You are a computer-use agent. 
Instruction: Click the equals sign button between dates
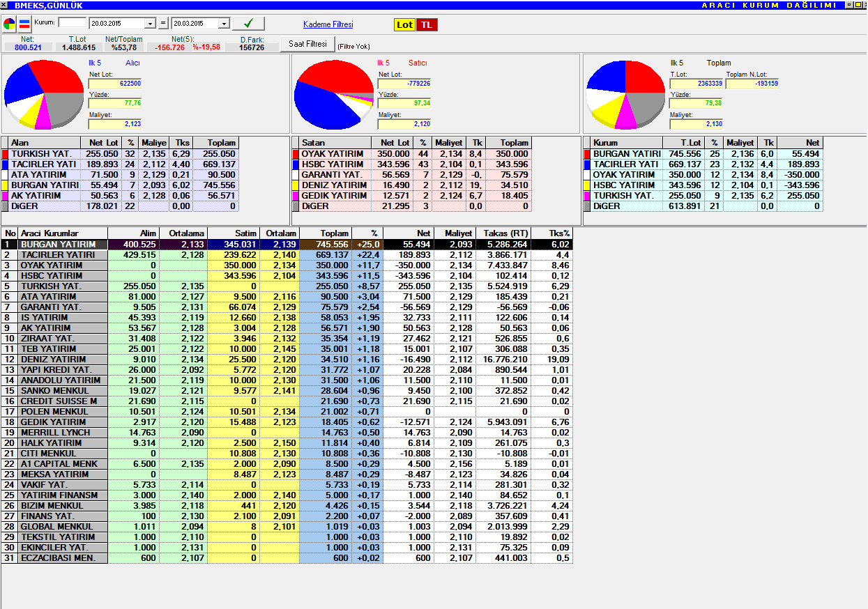(x=164, y=23)
